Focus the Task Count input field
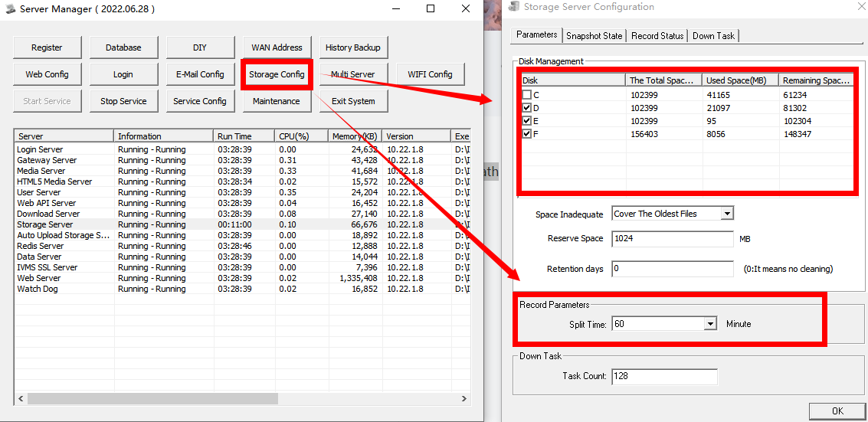 coord(664,376)
